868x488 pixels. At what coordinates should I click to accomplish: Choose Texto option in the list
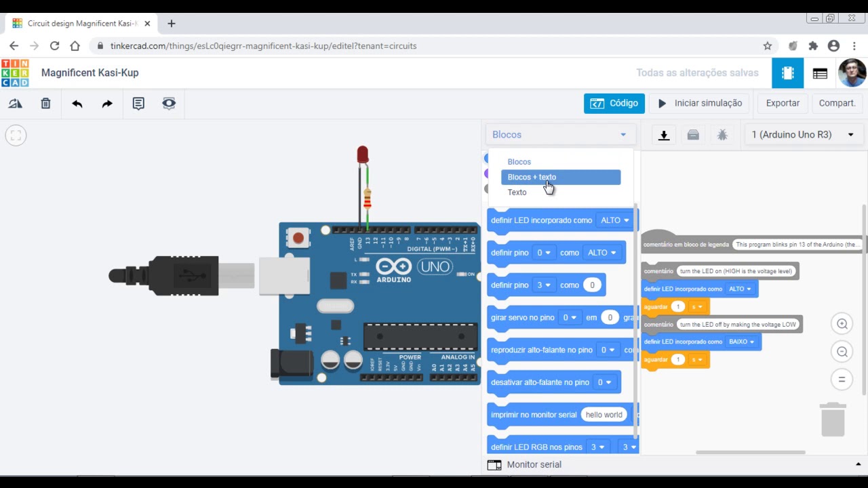pos(517,192)
